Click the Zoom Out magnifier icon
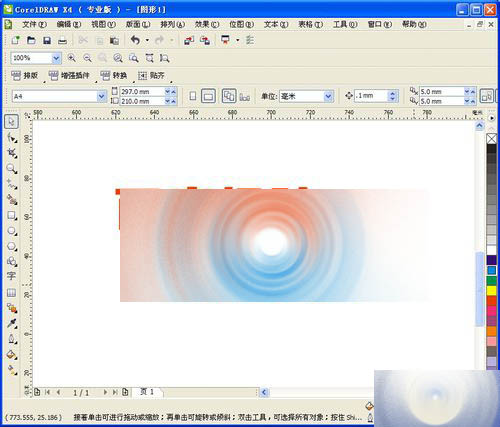Image resolution: width=500 pixels, height=427 pixels. pyautogui.click(x=87, y=58)
